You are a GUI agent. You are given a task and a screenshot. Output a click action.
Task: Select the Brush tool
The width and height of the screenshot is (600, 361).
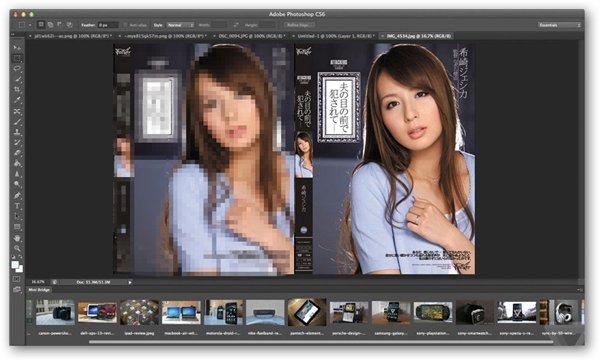(x=17, y=122)
